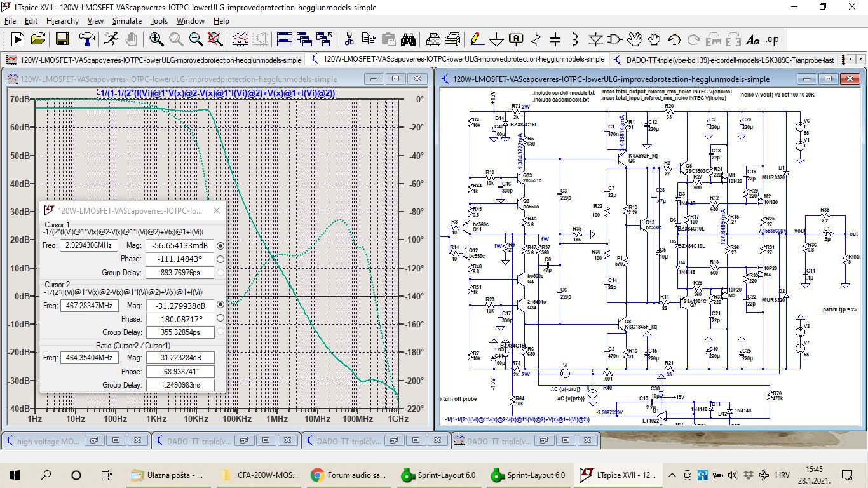Restore the minimized 'high voltage MO...' window
The image size is (868, 488).
pyautogui.click(x=95, y=440)
